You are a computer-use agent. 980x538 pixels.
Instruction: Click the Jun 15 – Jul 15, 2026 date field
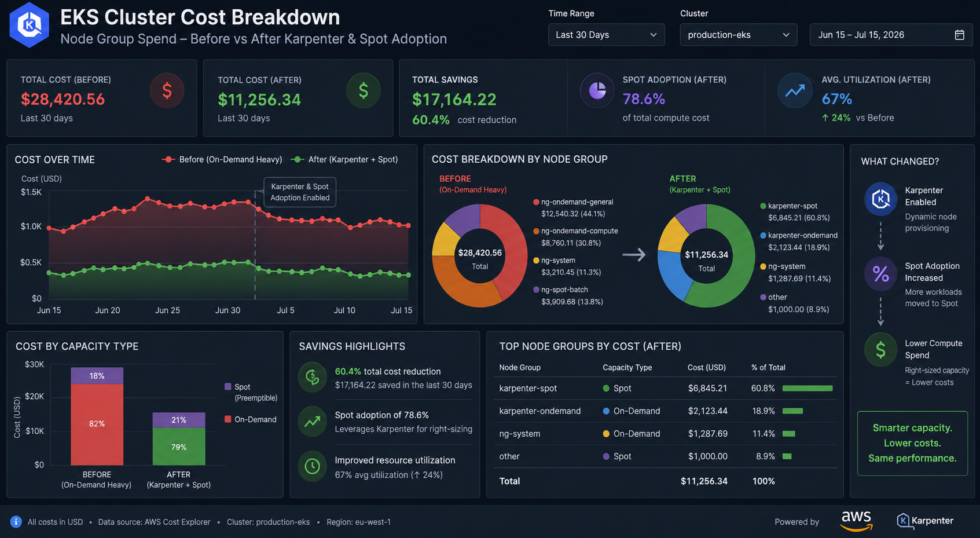click(x=891, y=35)
